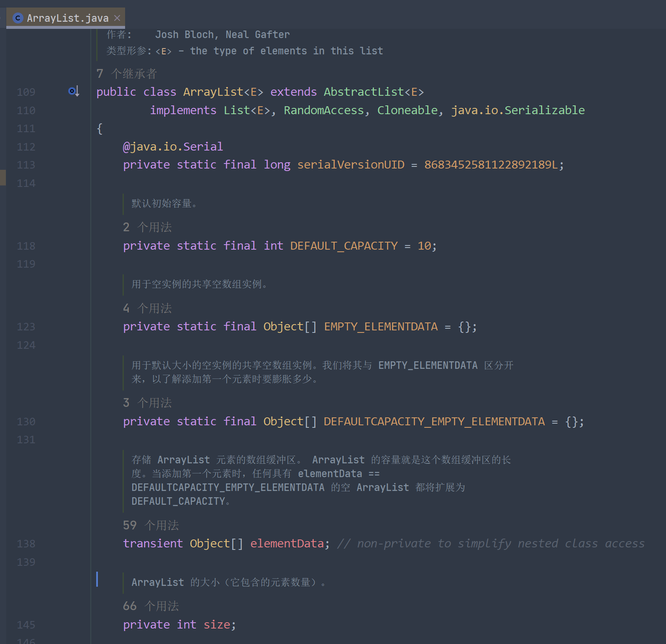
Task: Show the "4 个用法" usages above EMPTY_ELEMENTDATA
Action: pos(147,308)
